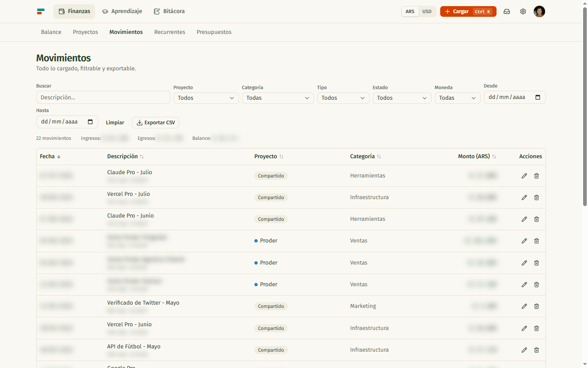Open calendar picker in Hasta field
The width and height of the screenshot is (588, 368).
click(90, 122)
